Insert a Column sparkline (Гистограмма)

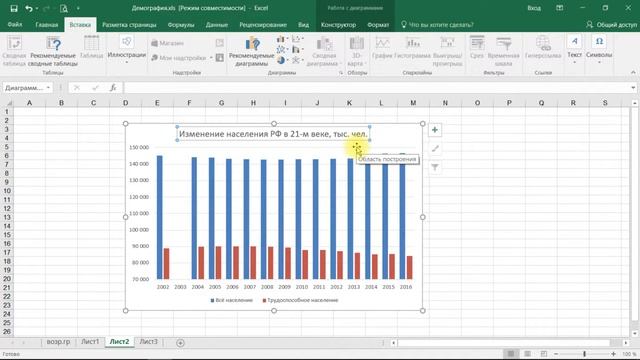(412, 47)
